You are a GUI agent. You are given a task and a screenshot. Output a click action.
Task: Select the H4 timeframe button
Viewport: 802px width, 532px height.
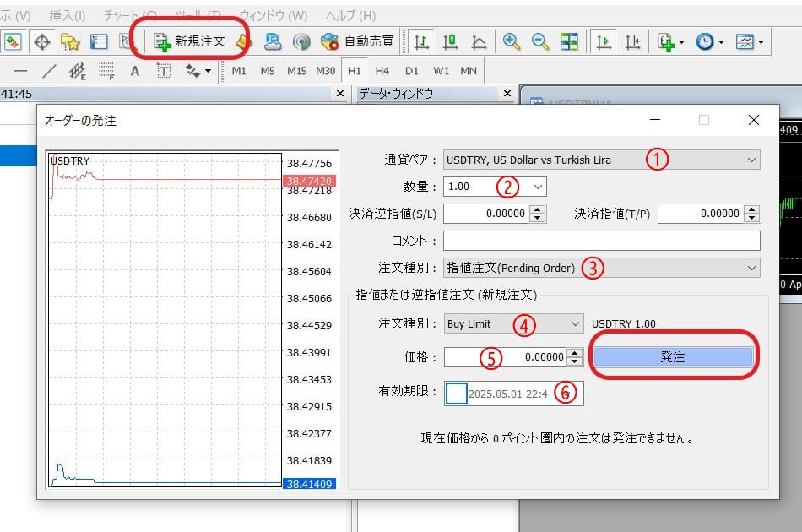click(382, 72)
